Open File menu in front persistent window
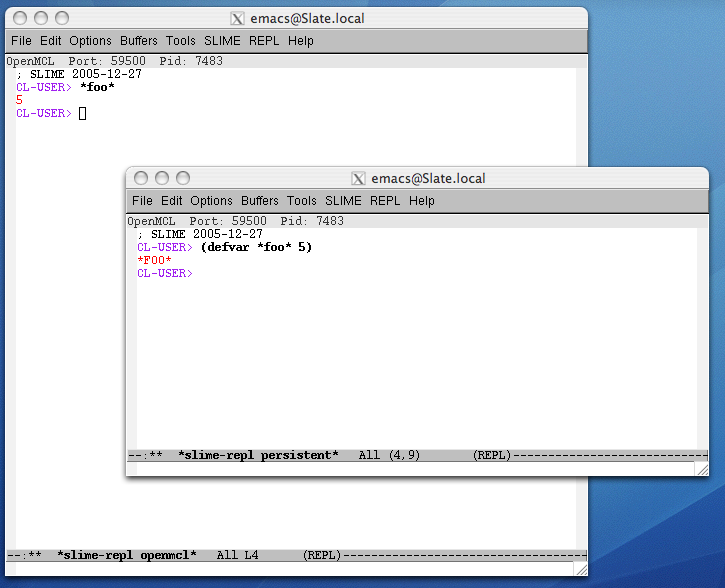 tap(142, 201)
